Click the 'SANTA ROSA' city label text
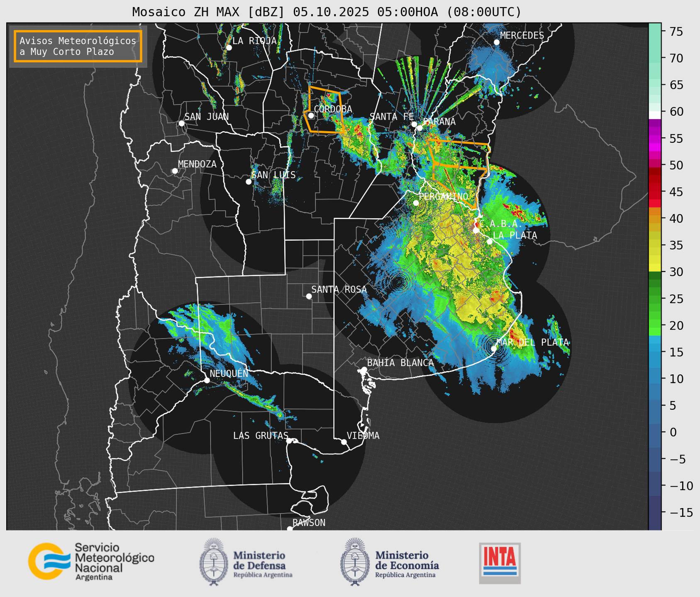The width and height of the screenshot is (700, 597). coord(339,289)
